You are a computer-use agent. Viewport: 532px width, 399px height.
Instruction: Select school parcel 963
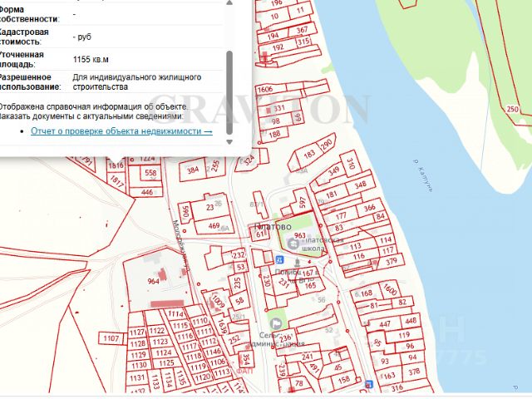click(x=300, y=235)
